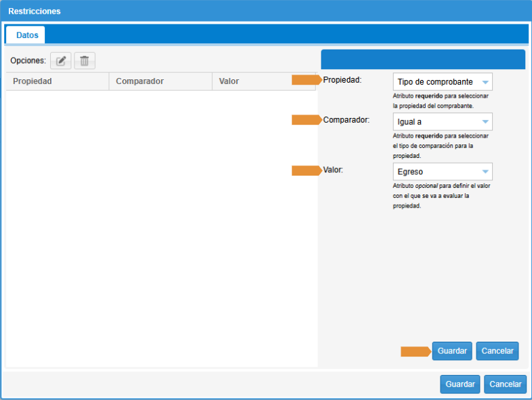Click the Propiedad column header in table
Screen dimensions: 532x400
click(58, 81)
